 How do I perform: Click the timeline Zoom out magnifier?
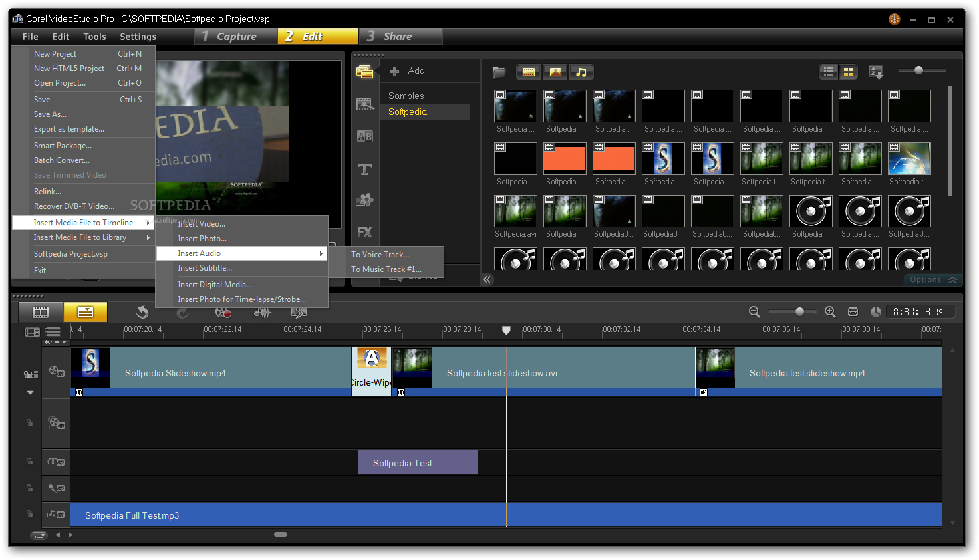point(754,311)
